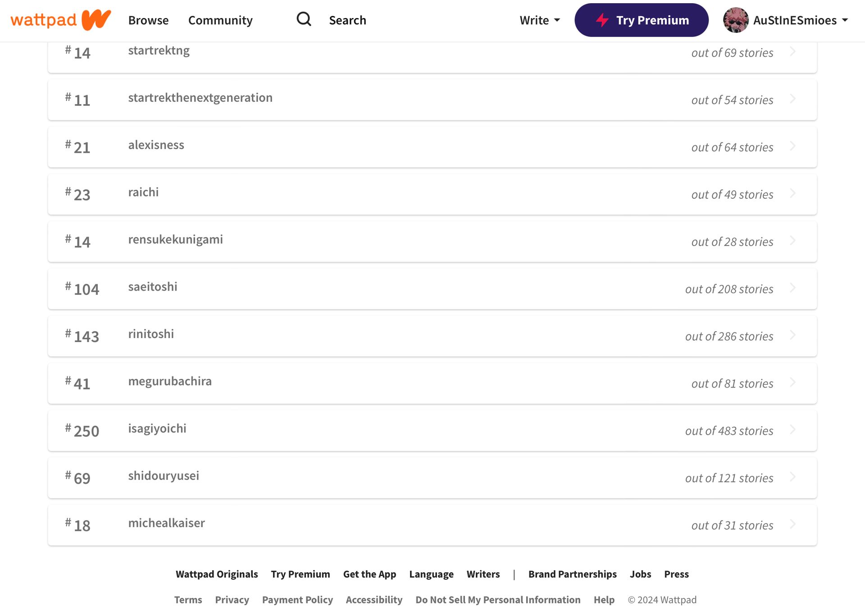Open the arrow on startrekthenextgeneration row
Viewport: 865px width, 616px height.
pos(793,99)
